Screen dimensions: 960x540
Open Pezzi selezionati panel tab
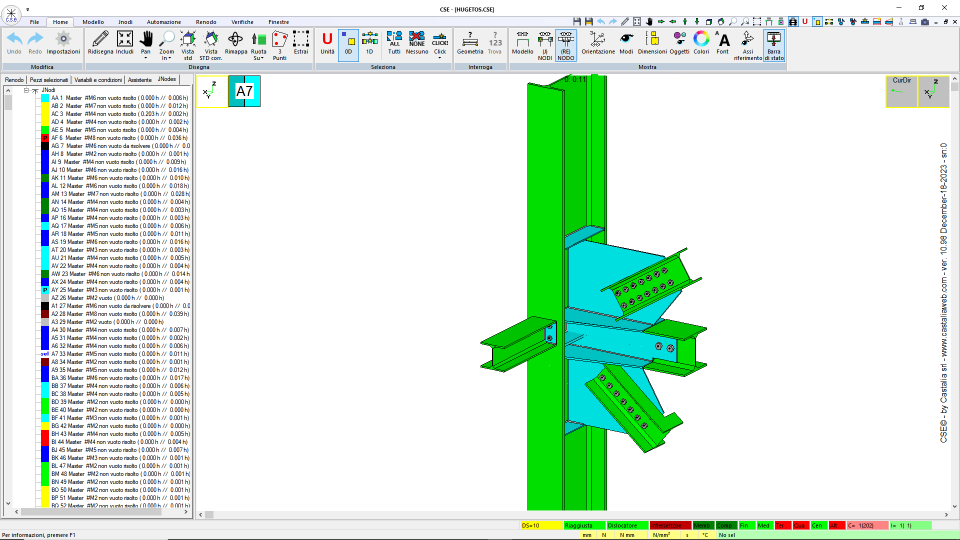pyautogui.click(x=49, y=80)
